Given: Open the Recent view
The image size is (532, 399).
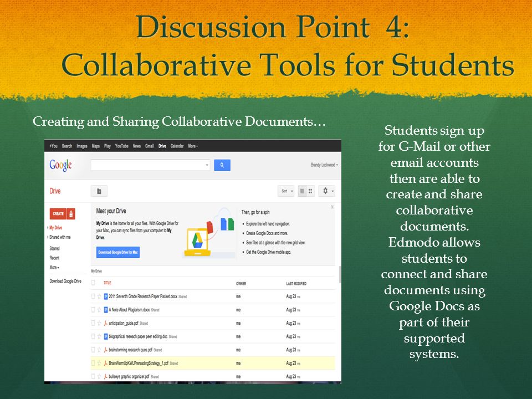Looking at the screenshot, I should pos(54,258).
